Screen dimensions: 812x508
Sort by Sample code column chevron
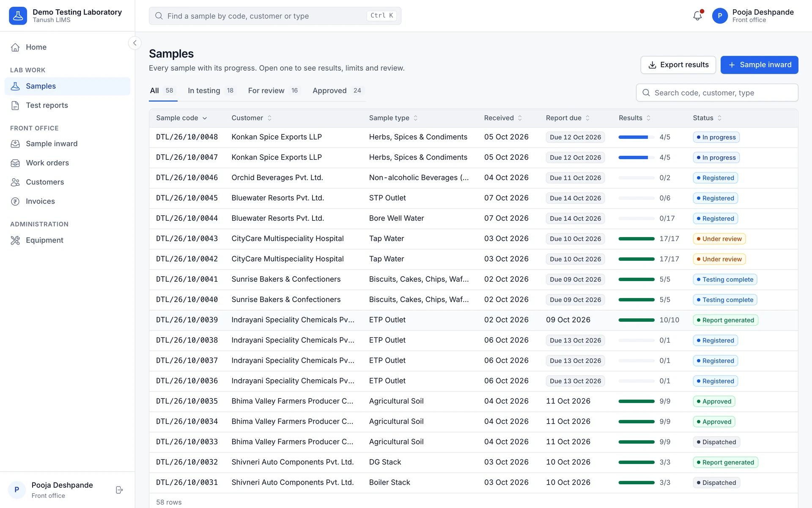pos(205,118)
